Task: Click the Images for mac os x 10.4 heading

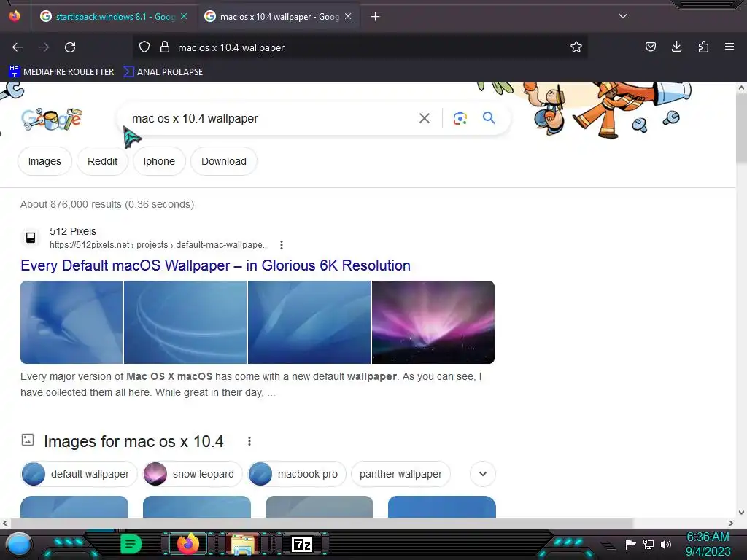Action: pos(133,441)
